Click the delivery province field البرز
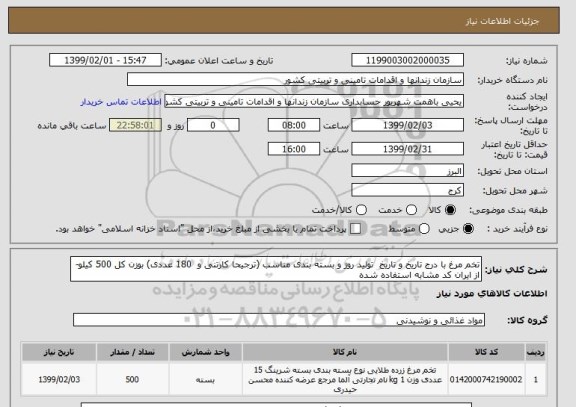This screenshot has width=576, height=407. 407,171
